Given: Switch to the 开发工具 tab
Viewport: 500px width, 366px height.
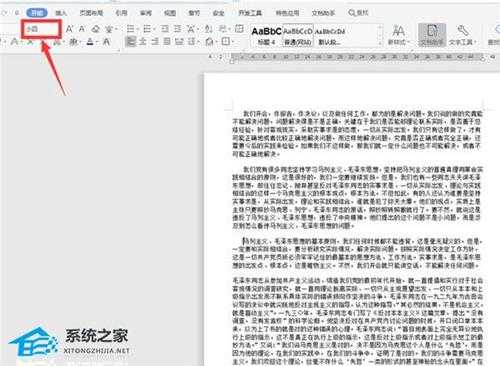Looking at the screenshot, I should point(250,13).
